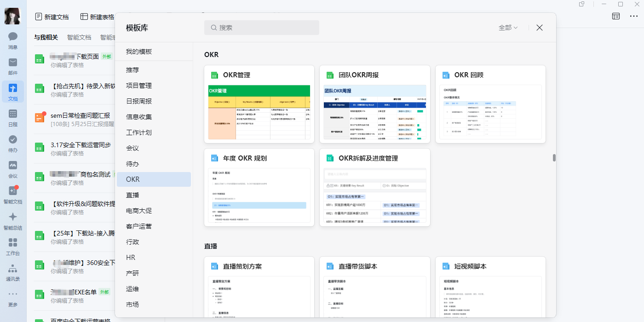
Task: Click the 直播策划方案 document icon
Action: pos(214,266)
